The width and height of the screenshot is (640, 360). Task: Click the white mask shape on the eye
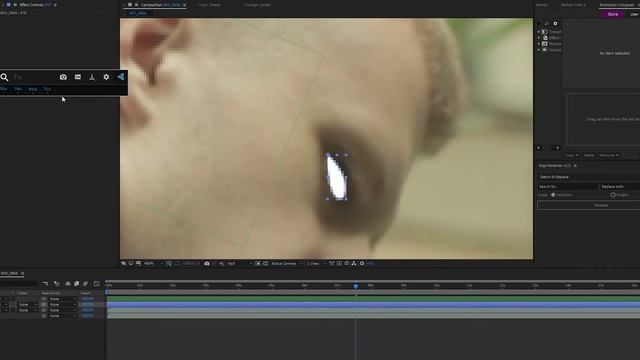336,178
